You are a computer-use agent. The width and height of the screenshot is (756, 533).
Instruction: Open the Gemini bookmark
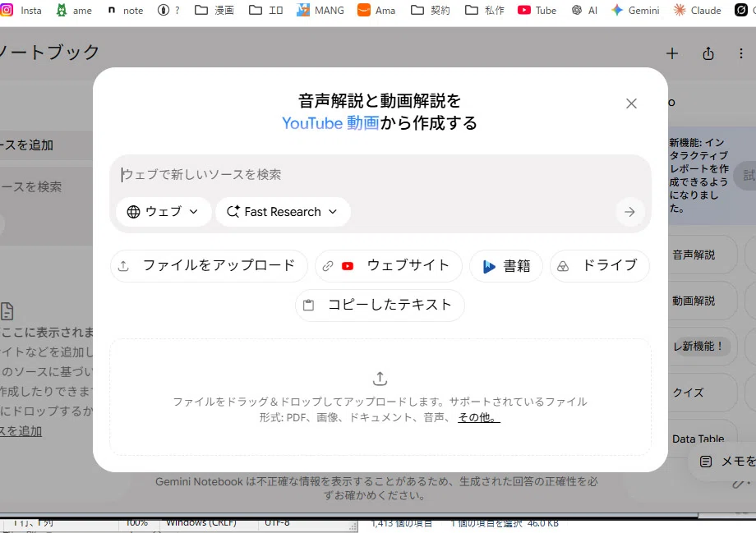635,10
